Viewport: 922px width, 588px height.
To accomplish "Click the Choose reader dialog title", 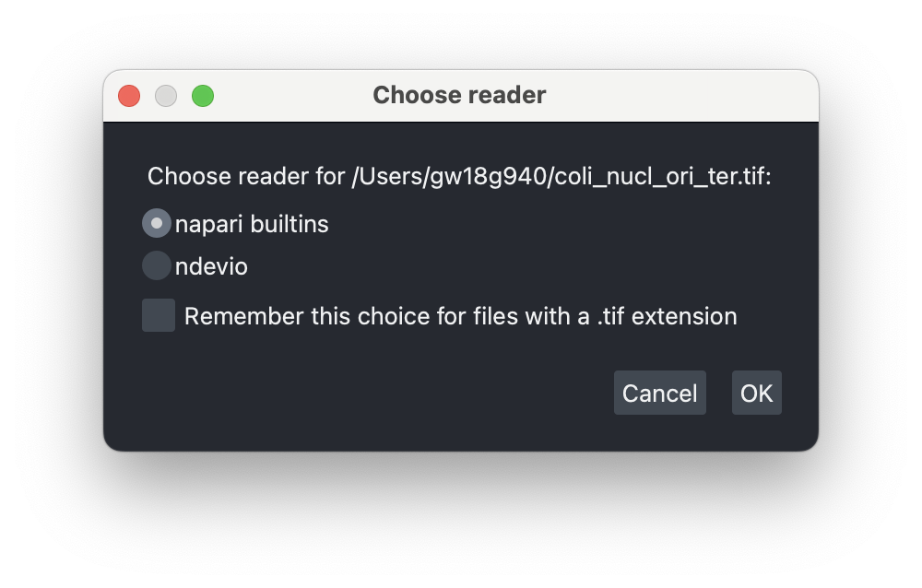I will (459, 95).
